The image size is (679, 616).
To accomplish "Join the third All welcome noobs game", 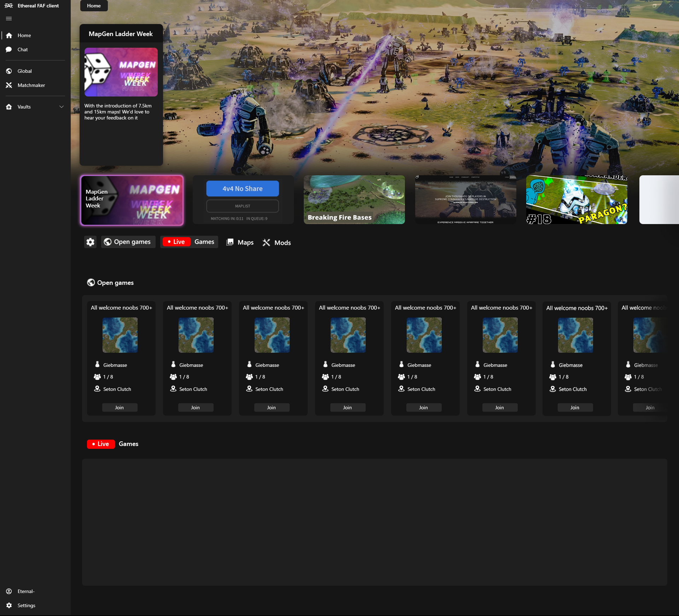I will (x=272, y=407).
